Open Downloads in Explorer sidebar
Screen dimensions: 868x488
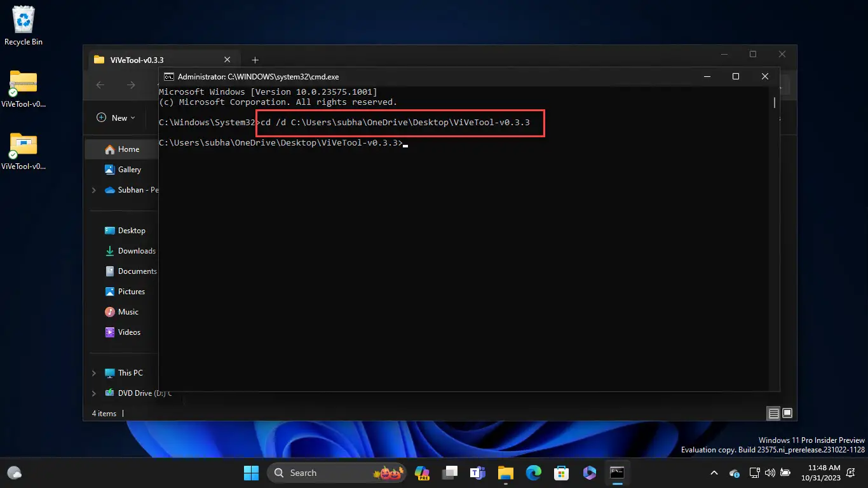click(130, 251)
